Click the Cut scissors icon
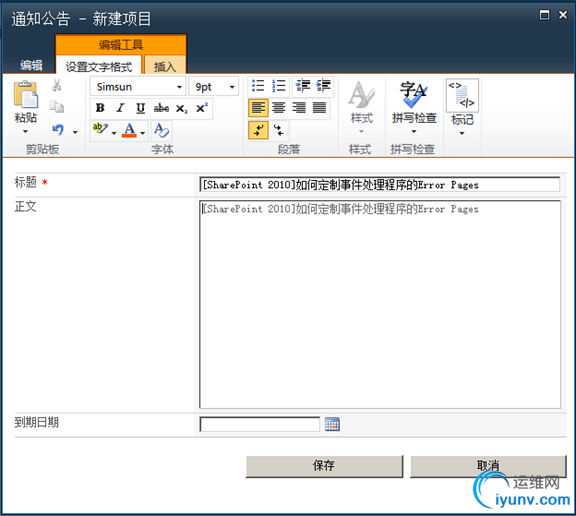The width and height of the screenshot is (576, 516). (x=57, y=85)
